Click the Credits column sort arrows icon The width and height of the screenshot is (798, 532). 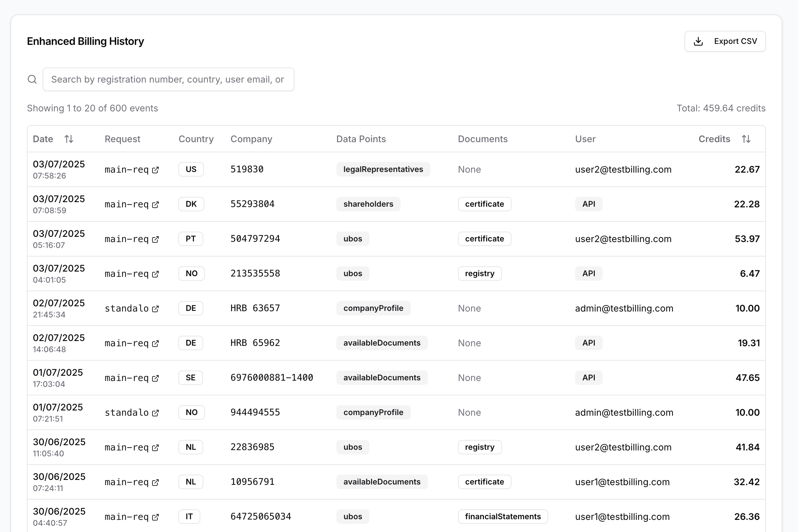click(746, 139)
